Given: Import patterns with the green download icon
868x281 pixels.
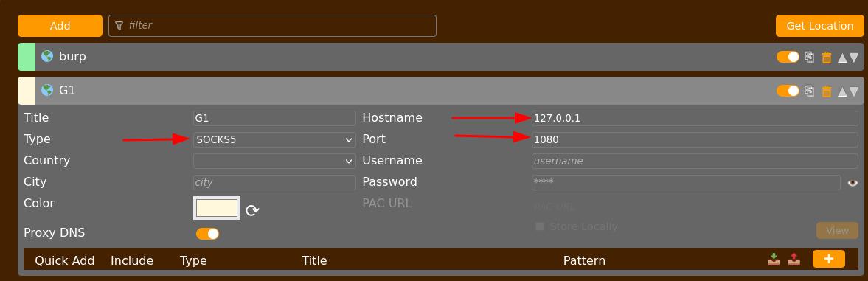Looking at the screenshot, I should (774, 259).
